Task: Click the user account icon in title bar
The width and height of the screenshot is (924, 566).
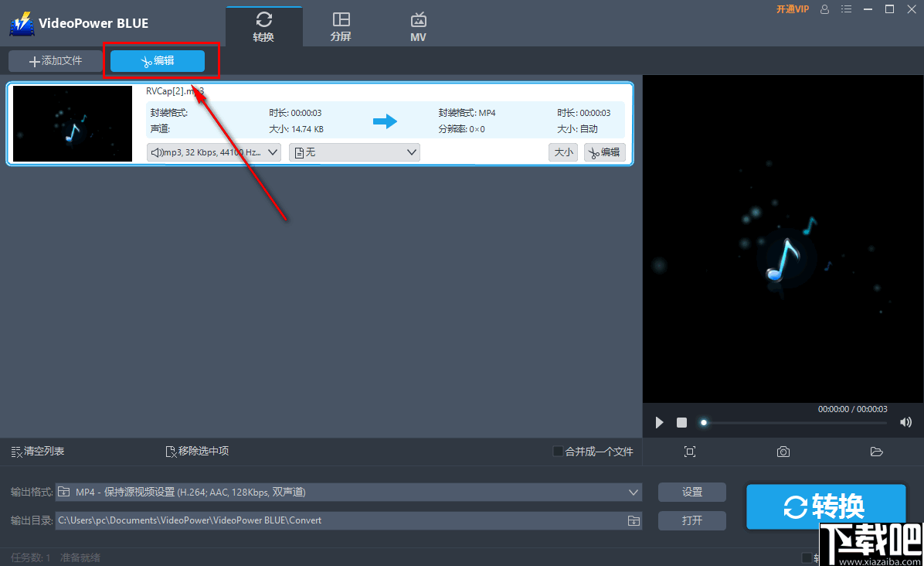Action: pyautogui.click(x=824, y=9)
